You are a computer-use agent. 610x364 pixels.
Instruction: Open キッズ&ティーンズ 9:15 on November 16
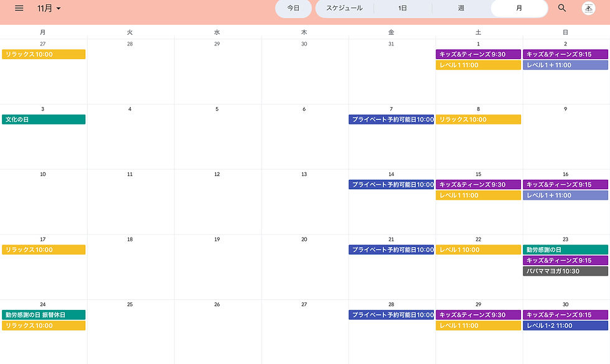565,185
